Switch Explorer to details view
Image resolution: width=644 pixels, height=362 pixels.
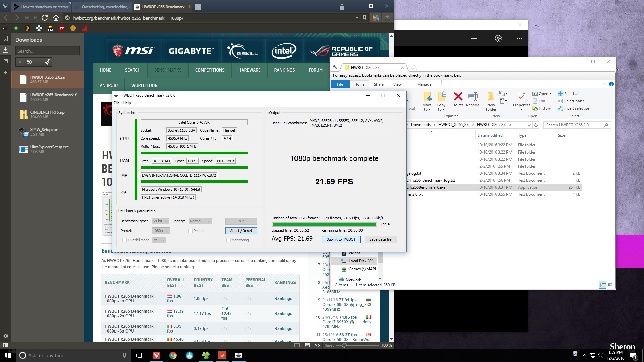click(x=603, y=285)
